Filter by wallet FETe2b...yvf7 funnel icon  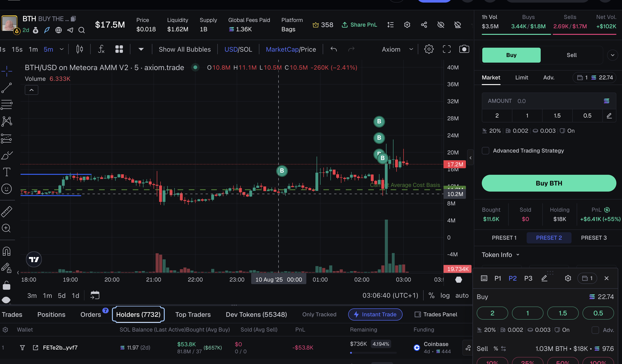22,348
